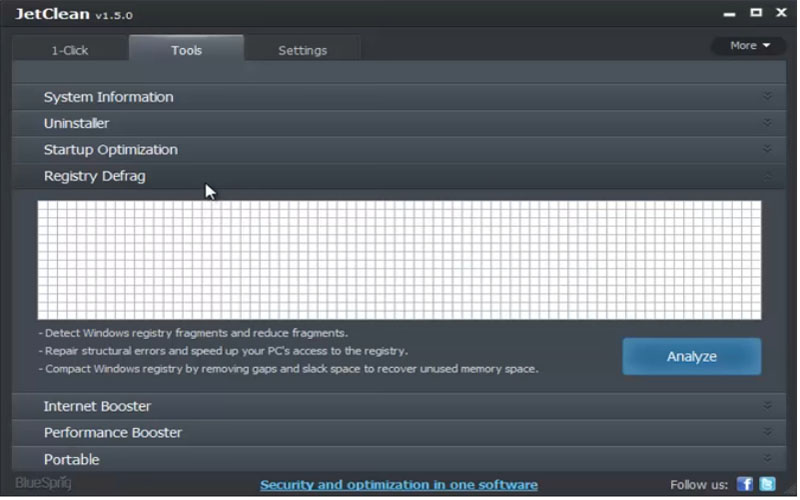Select the Tools tab
The width and height of the screenshot is (800, 500).
(186, 49)
